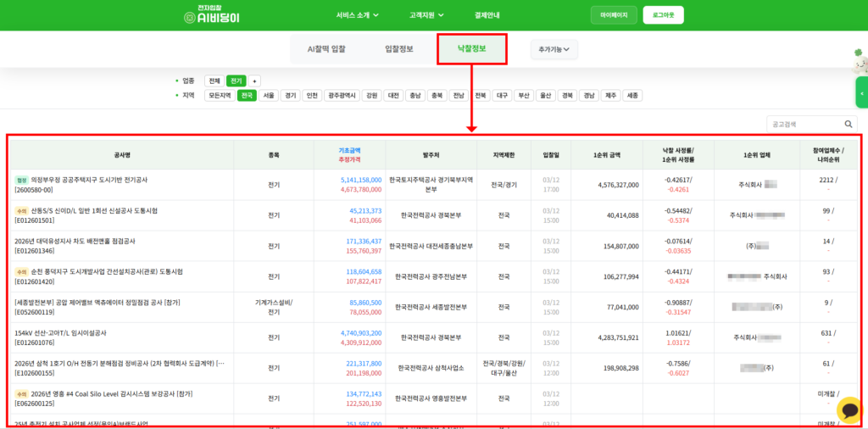Screen dimensions: 868x429
Task: Click the search magnifier icon
Action: (x=849, y=124)
